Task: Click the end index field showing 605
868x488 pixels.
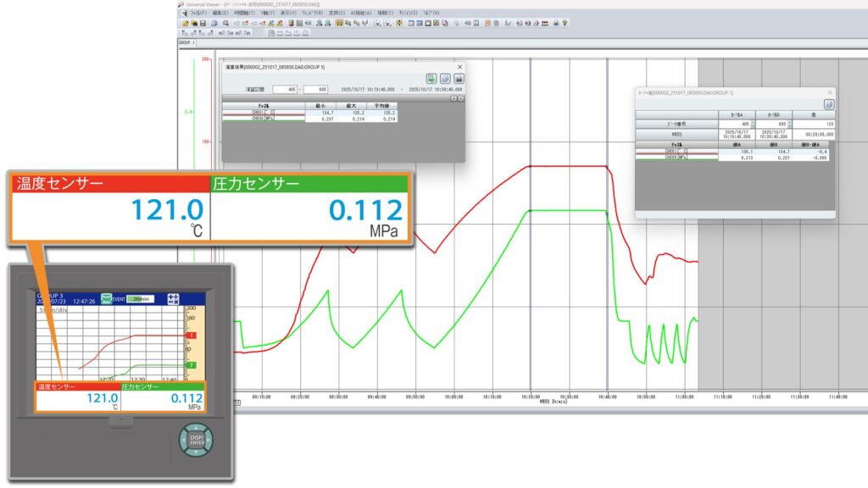Action: click(x=315, y=89)
